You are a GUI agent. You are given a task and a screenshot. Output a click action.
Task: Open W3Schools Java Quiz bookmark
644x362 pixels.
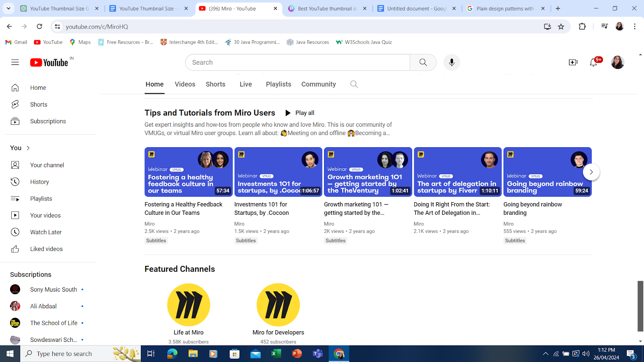(x=364, y=42)
